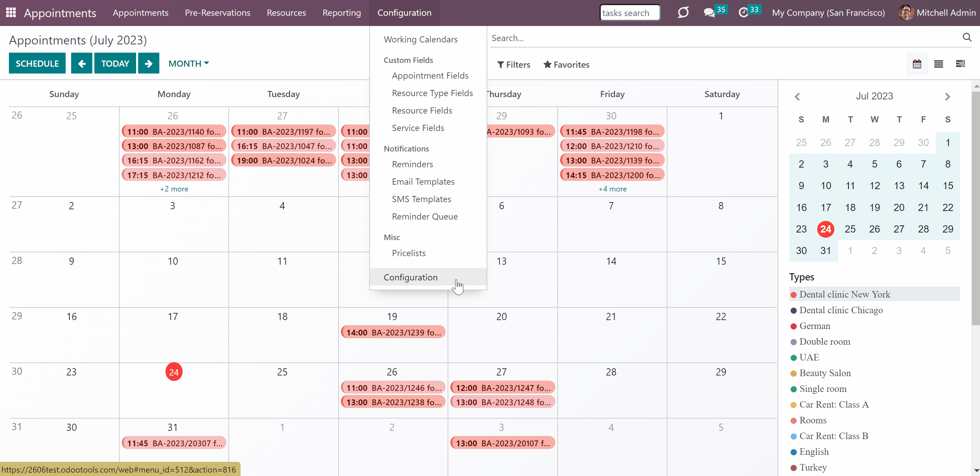Open the Appointments menu item
The height and width of the screenshot is (476, 980).
pos(141,13)
